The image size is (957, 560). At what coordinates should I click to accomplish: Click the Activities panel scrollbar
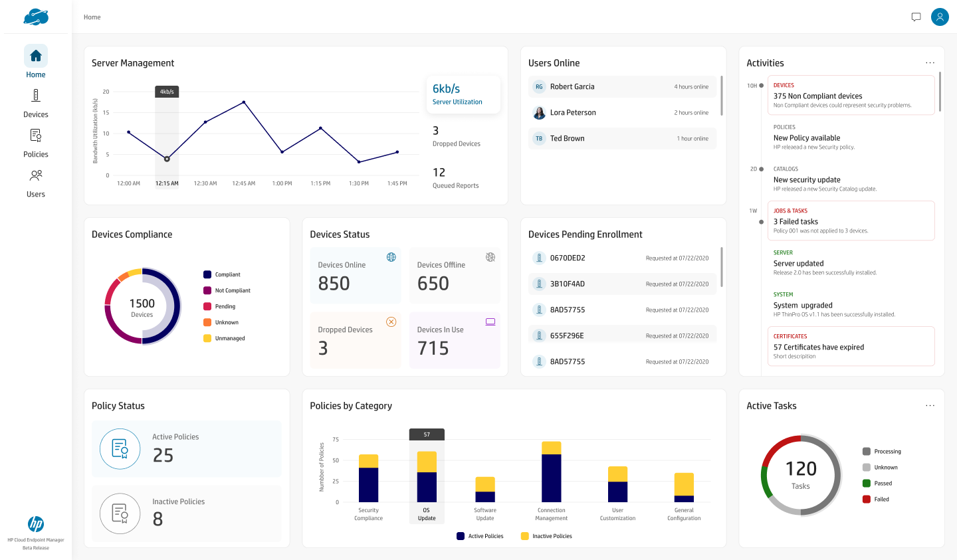[940, 92]
